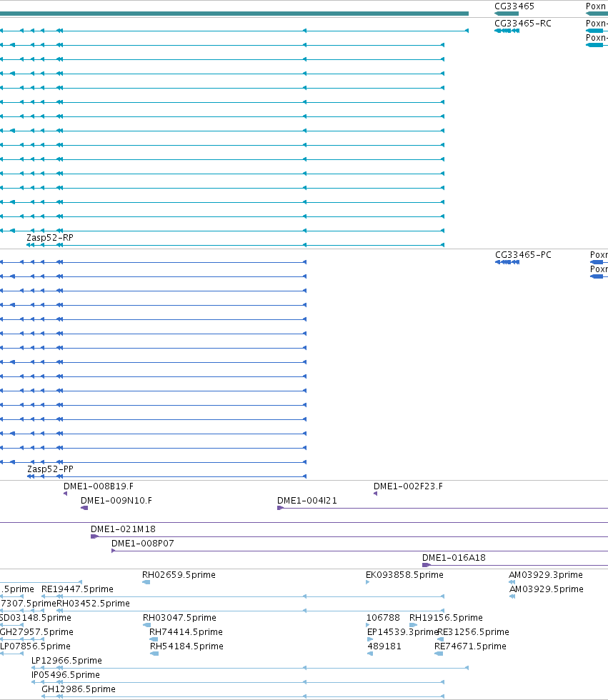Click the RH03047.5prime EST label
This screenshot has width=608, height=700.
click(x=179, y=617)
